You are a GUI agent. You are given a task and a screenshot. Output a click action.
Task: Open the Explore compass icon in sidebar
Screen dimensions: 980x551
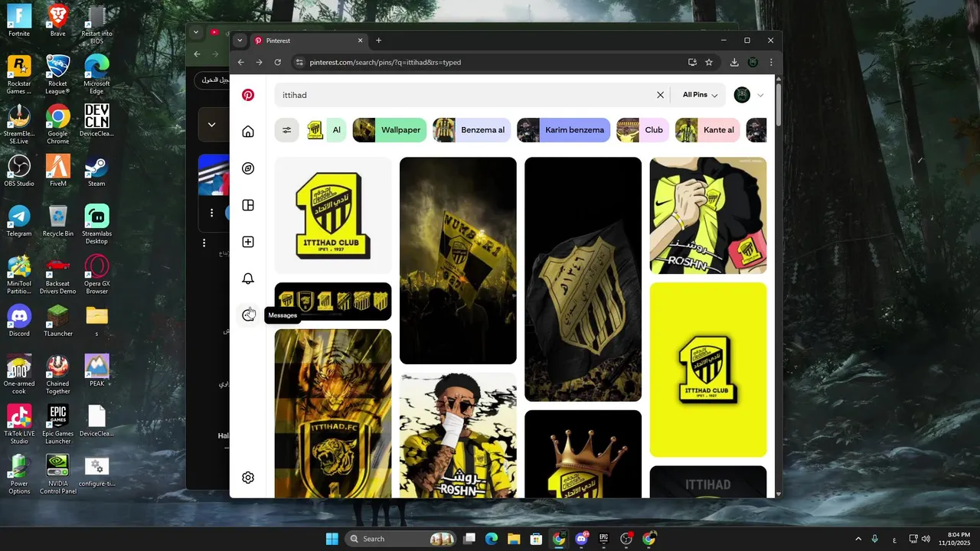[248, 168]
